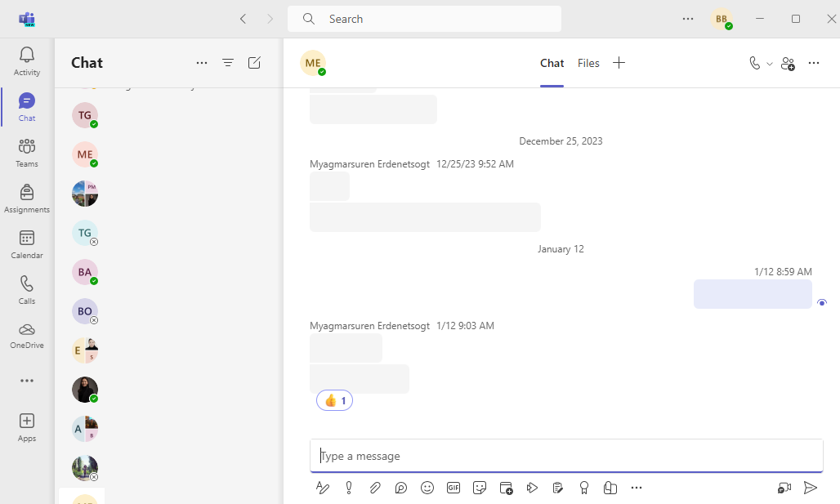Image resolution: width=840 pixels, height=504 pixels.
Task: Open the GIF picker
Action: point(454,488)
